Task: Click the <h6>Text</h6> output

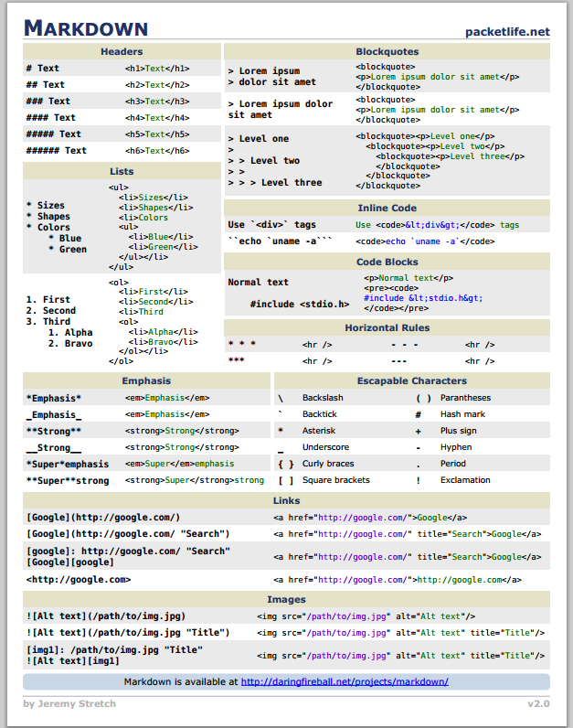Action: (x=157, y=151)
